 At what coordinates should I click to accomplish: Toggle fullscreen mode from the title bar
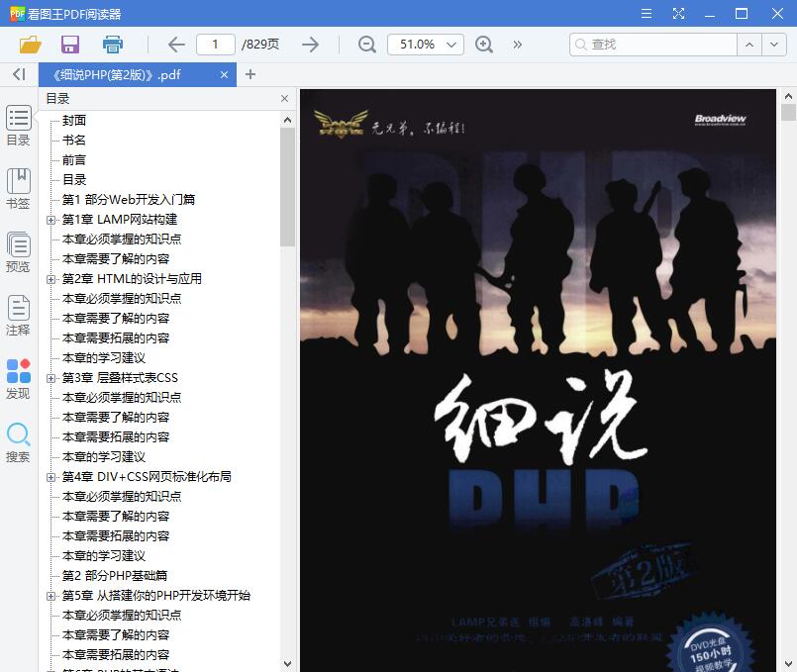pyautogui.click(x=677, y=13)
